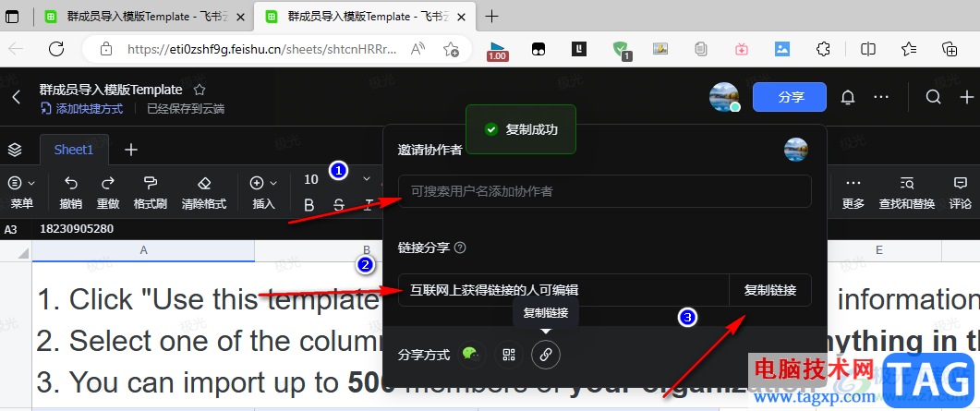Open 查找和替换 find and replace
980x411 pixels.
click(906, 192)
